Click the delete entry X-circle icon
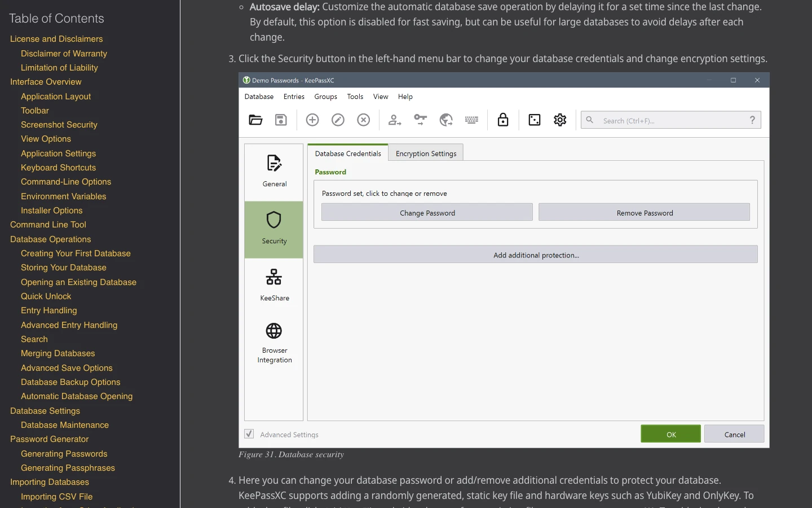This screenshot has height=508, width=812. point(364,120)
